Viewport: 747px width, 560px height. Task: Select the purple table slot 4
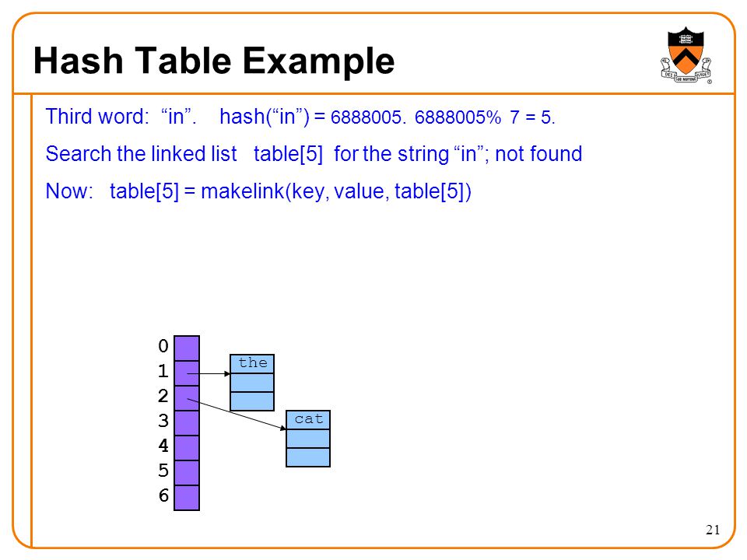pos(187,448)
